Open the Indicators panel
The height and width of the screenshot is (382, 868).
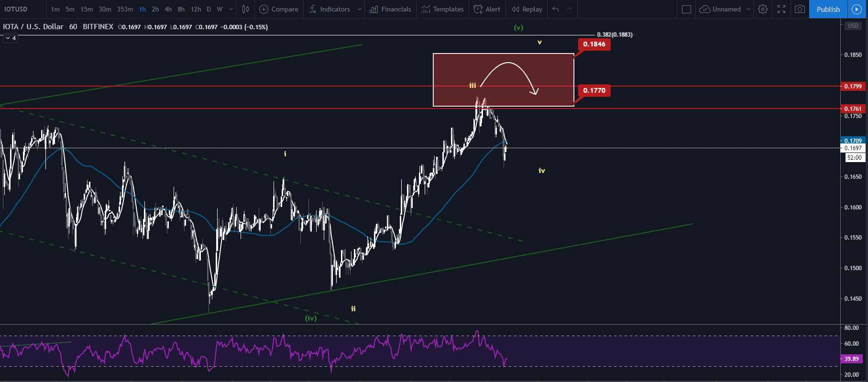330,9
